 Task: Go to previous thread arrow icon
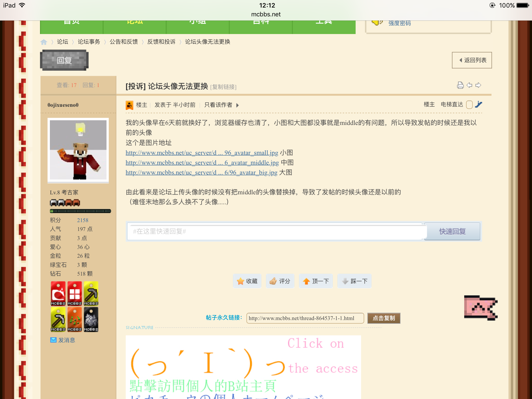coord(469,85)
